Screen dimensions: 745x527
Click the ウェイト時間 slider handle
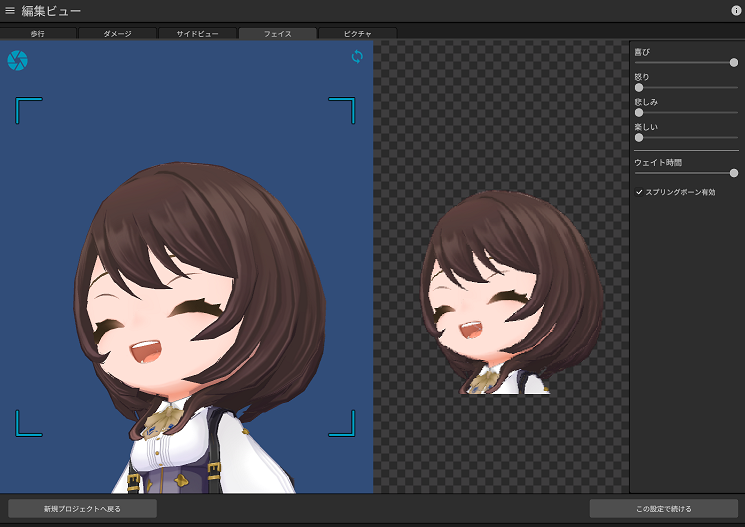pos(734,173)
